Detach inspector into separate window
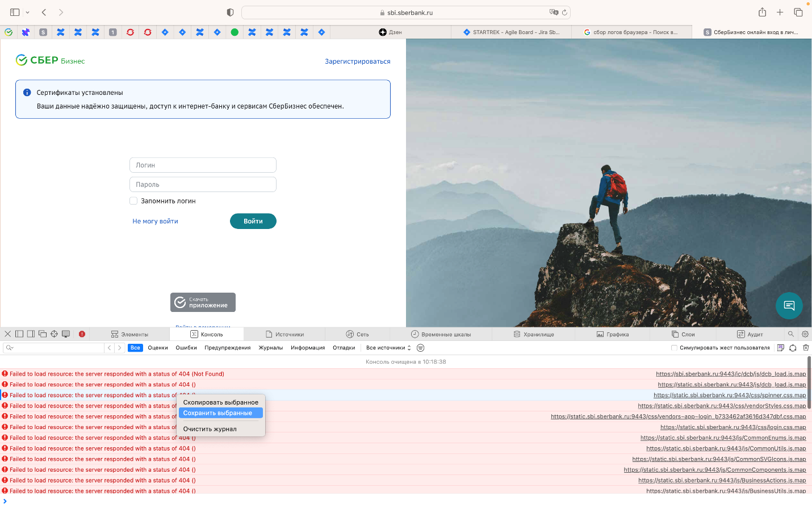The height and width of the screenshot is (508, 812). [43, 334]
